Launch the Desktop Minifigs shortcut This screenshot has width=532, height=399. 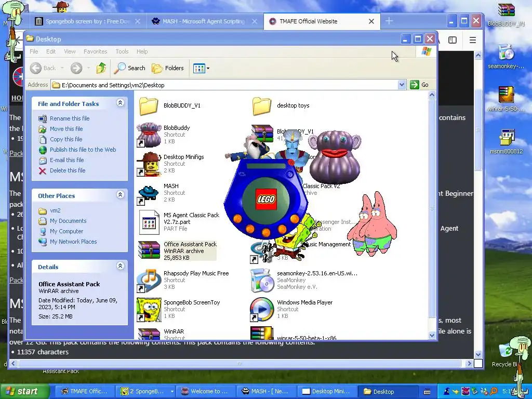(149, 164)
